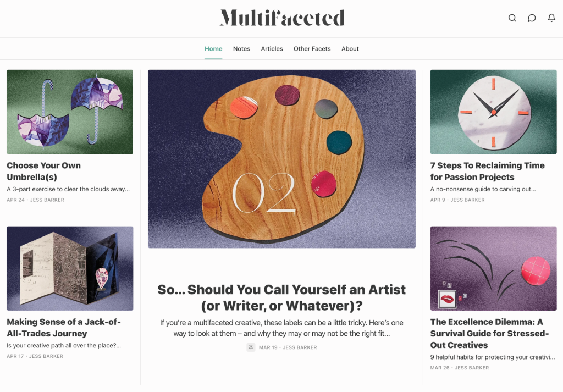The image size is (563, 392).
Task: Read "So... Should You Call Yourself an Artist"
Action: [281, 297]
